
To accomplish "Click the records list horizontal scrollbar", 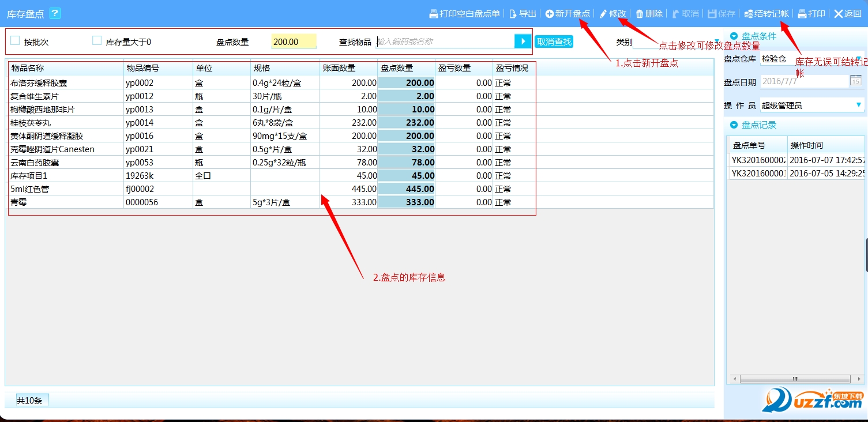I will [x=794, y=379].
